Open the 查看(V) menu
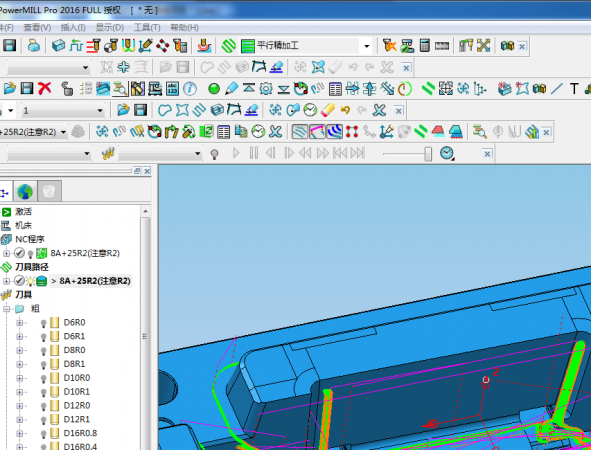This screenshot has height=450, width=591. tap(37, 28)
